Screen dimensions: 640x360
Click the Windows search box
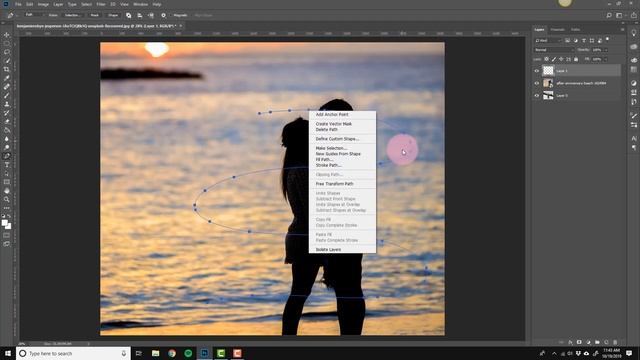(73, 353)
